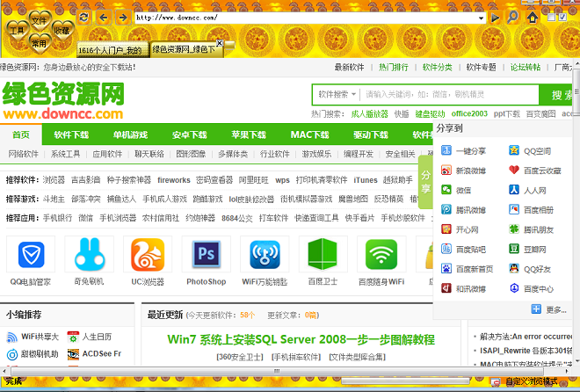Open the 驱动下载 navigation tab

tap(371, 134)
